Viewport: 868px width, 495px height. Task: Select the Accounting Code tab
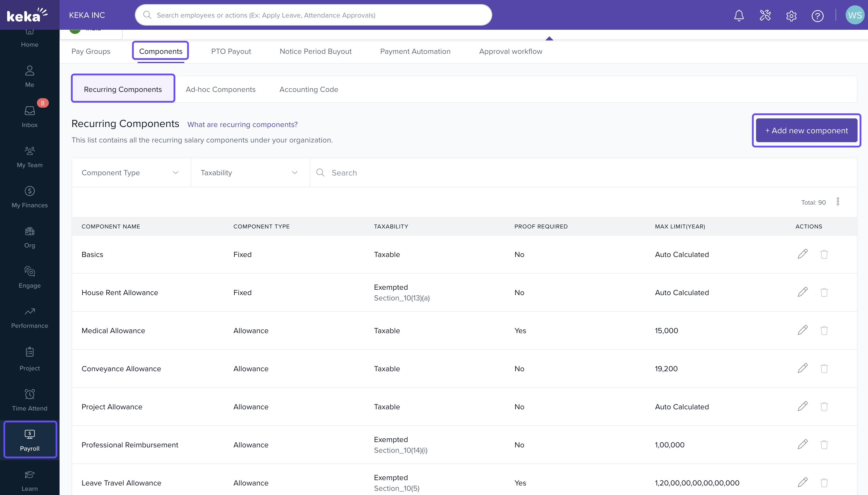[308, 89]
